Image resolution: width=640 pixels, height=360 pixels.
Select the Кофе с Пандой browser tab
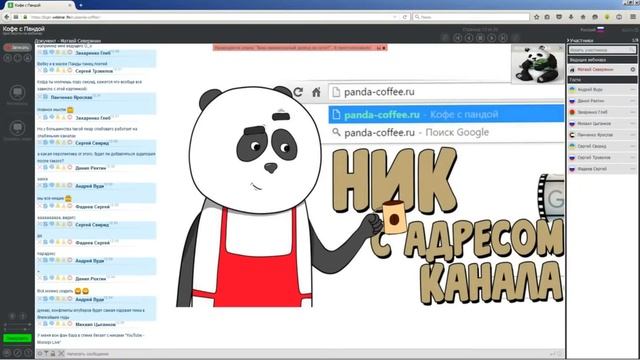40,5
